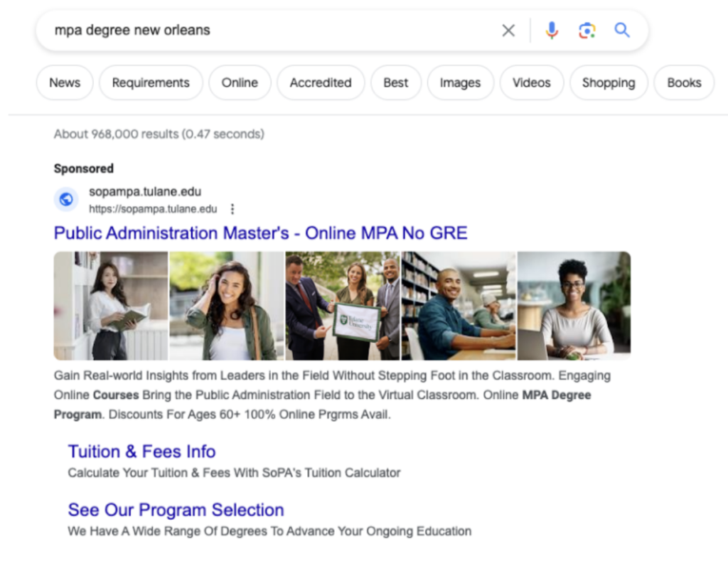
Task: Open Public Administration Master's ad headline link
Action: tap(260, 233)
